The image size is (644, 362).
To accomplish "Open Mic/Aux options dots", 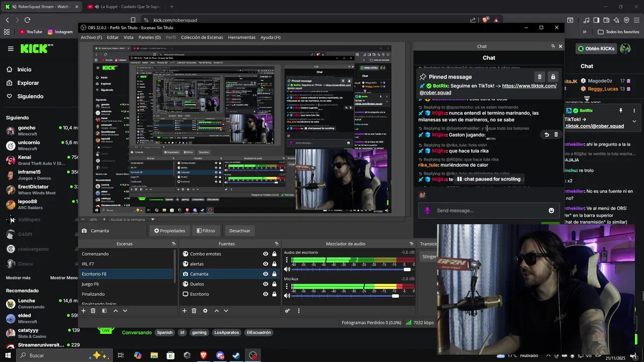I will click(287, 287).
